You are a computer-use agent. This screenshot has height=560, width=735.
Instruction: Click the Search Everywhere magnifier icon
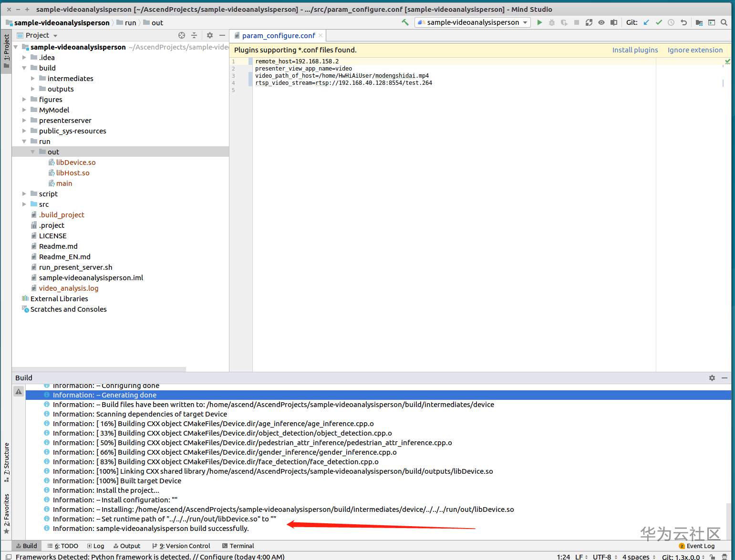coord(724,22)
